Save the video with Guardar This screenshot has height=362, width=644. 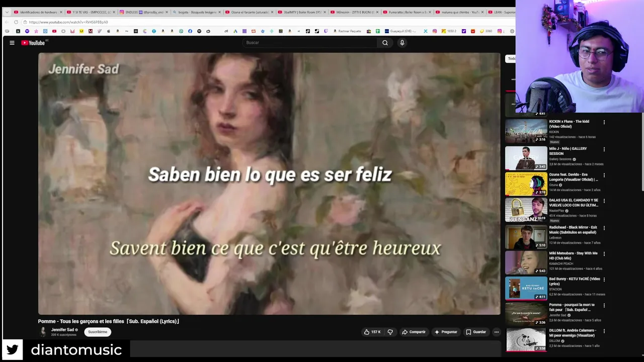(476, 332)
